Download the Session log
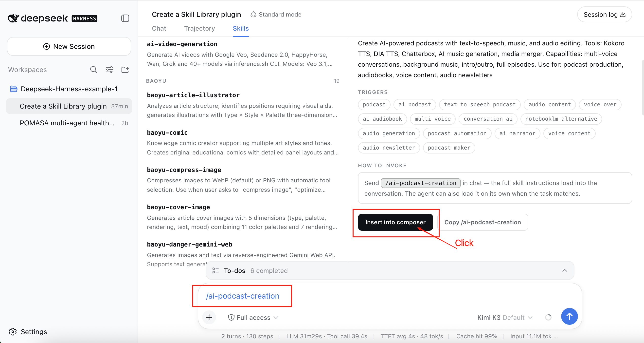Viewport: 644px width, 343px height. pos(604,15)
